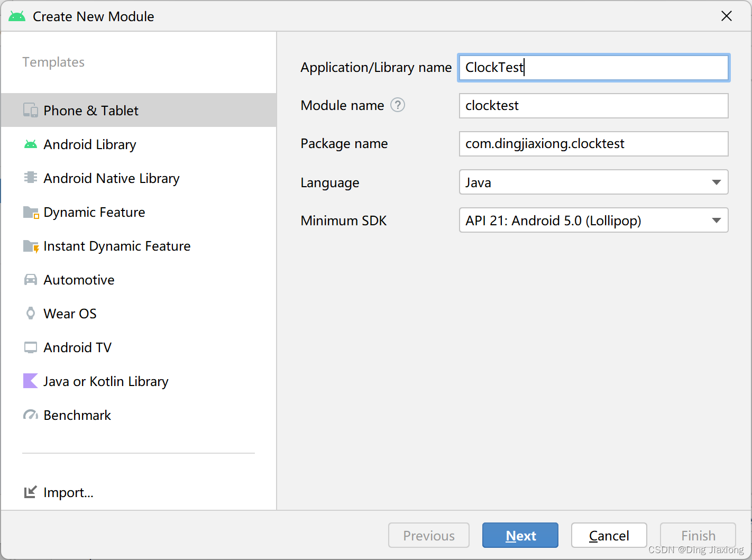The width and height of the screenshot is (752, 560).
Task: Edit the Package name text field
Action: pyautogui.click(x=593, y=144)
